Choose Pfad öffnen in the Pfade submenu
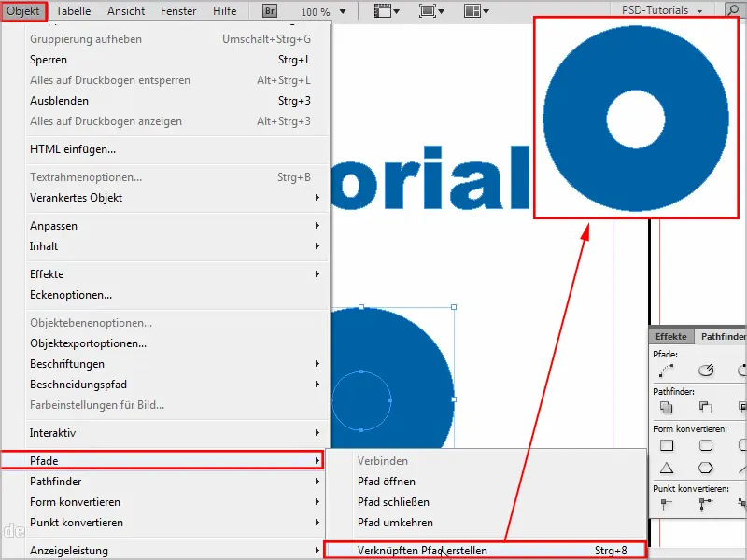The image size is (747, 560). point(486,482)
